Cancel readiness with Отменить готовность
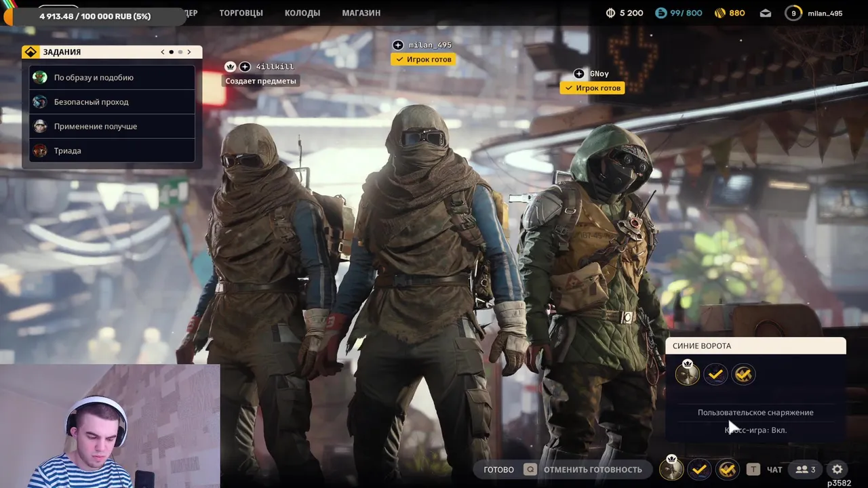Image resolution: width=868 pixels, height=488 pixels. [x=593, y=469]
